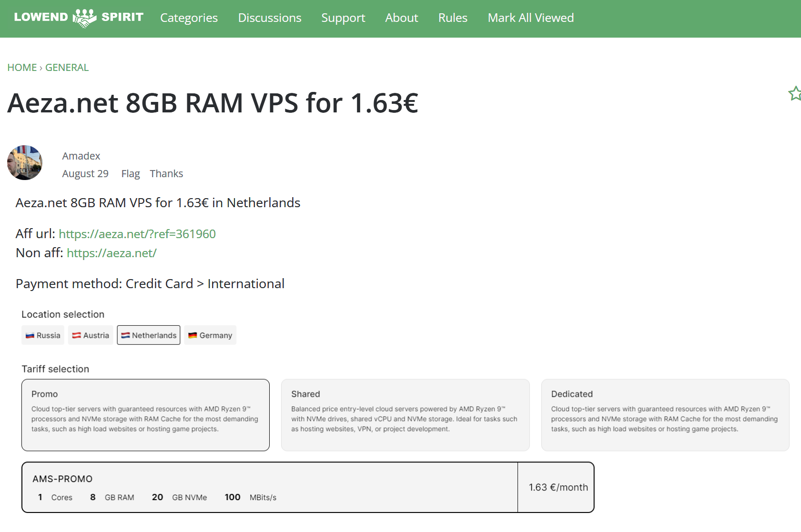Select Germany as the location
This screenshot has width=801, height=532.
[210, 335]
